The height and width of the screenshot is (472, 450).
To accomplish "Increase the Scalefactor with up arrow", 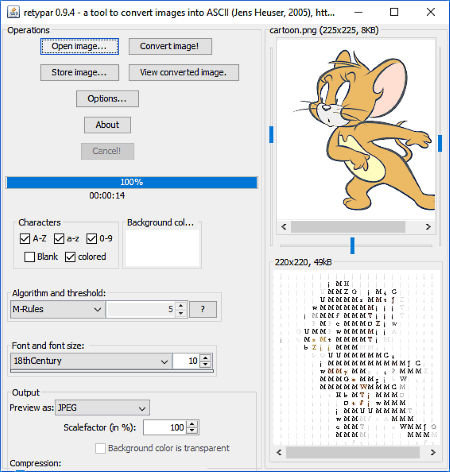I will tap(192, 424).
